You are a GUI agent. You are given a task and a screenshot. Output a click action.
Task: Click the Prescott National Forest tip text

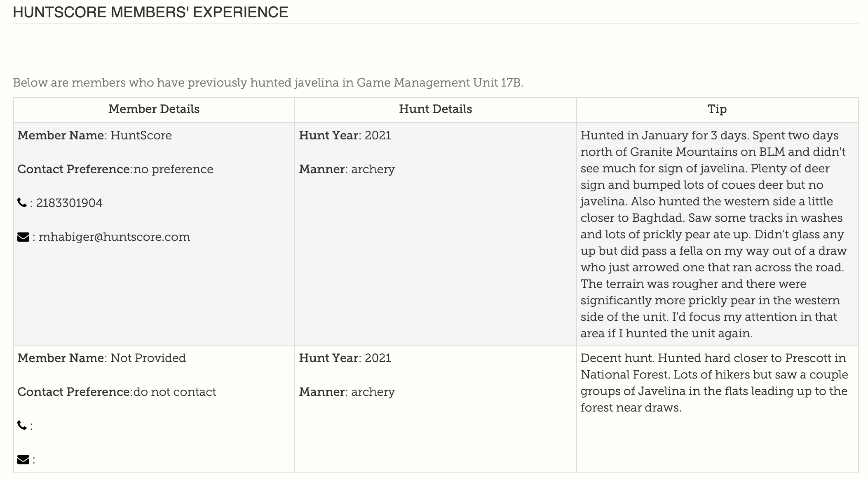coord(714,383)
